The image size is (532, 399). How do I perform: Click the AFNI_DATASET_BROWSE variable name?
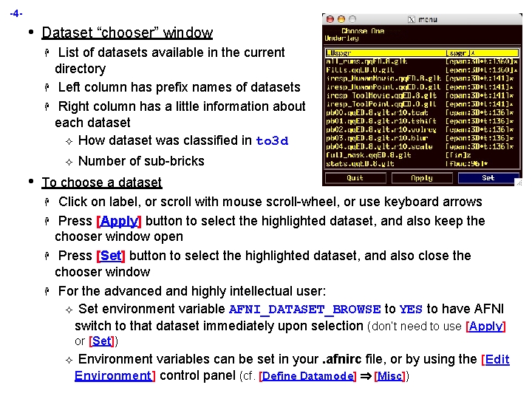click(x=304, y=310)
